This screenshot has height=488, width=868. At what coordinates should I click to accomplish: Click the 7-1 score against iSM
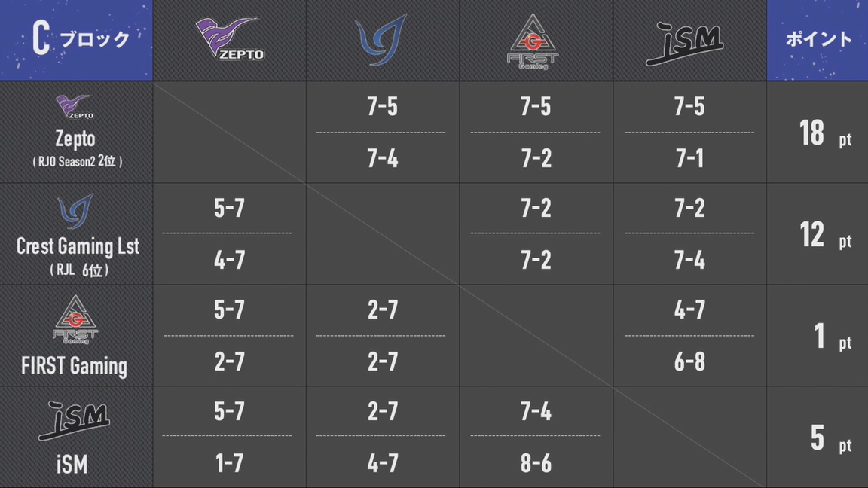point(689,159)
